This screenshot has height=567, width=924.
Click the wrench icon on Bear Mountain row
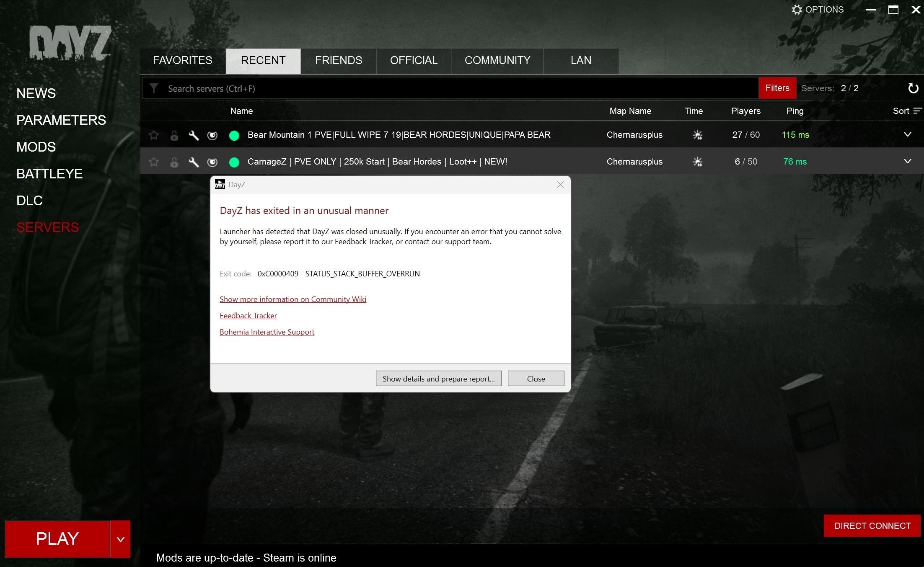click(x=194, y=135)
